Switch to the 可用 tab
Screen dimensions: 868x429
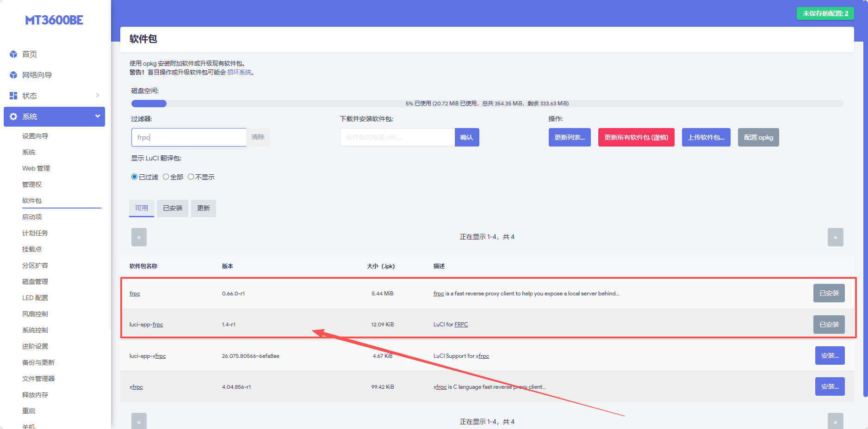(x=142, y=208)
